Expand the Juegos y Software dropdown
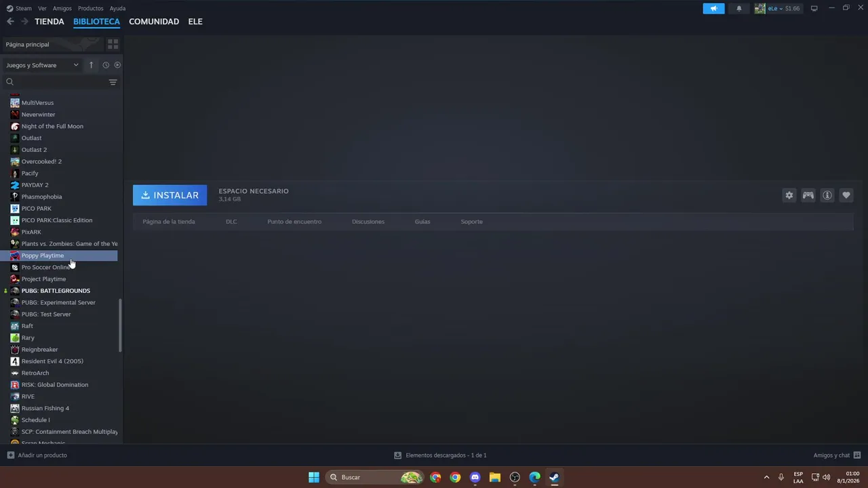 (42, 65)
